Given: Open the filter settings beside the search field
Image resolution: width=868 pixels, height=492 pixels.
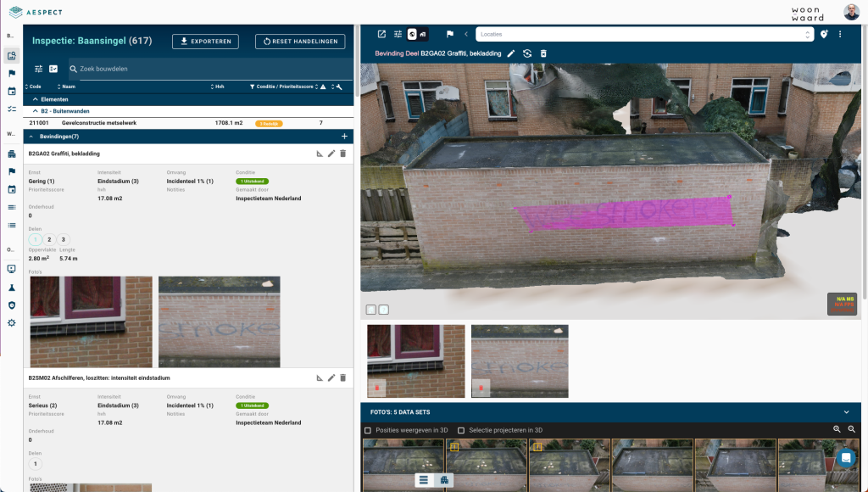Looking at the screenshot, I should pyautogui.click(x=39, y=69).
